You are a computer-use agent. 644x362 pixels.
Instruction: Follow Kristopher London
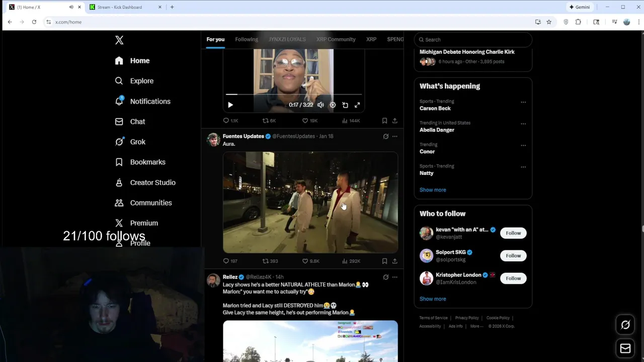pos(513,279)
